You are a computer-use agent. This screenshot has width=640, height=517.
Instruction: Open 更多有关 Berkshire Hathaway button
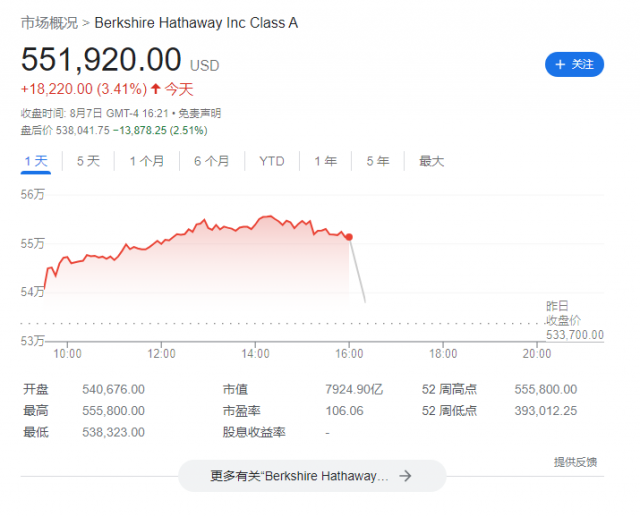pyautogui.click(x=312, y=476)
